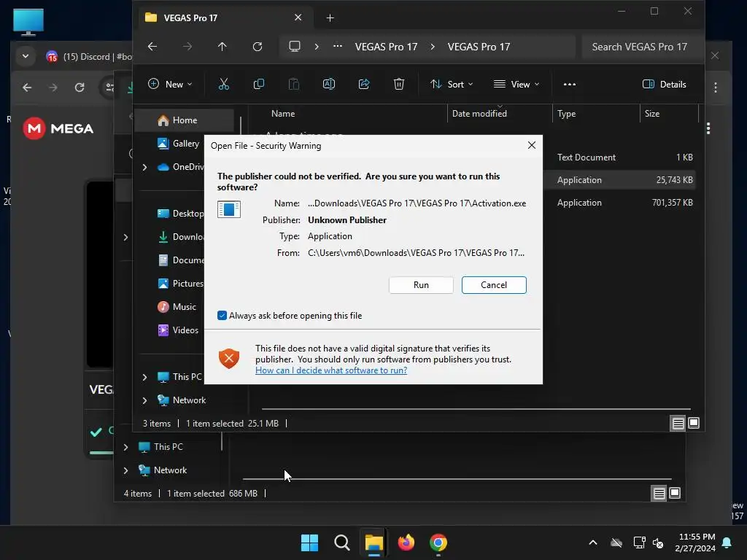Expand Network in the back Explorer window
The width and height of the screenshot is (747, 560).
tap(125, 470)
